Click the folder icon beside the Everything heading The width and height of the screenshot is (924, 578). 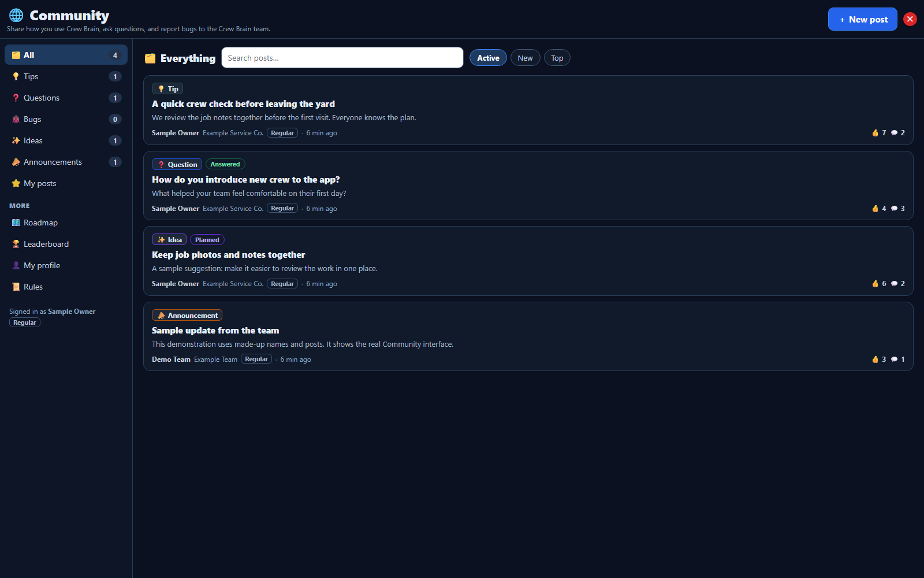coord(150,58)
